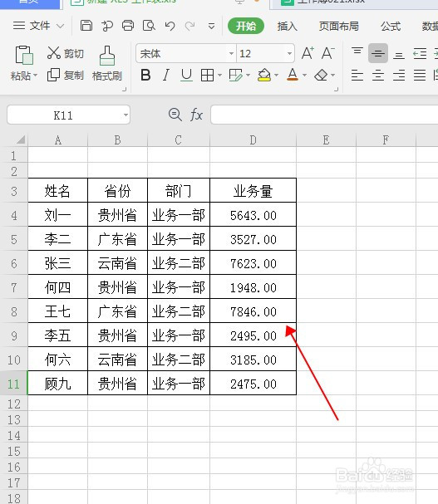Expand Name Box K11 dropdown

[125, 115]
